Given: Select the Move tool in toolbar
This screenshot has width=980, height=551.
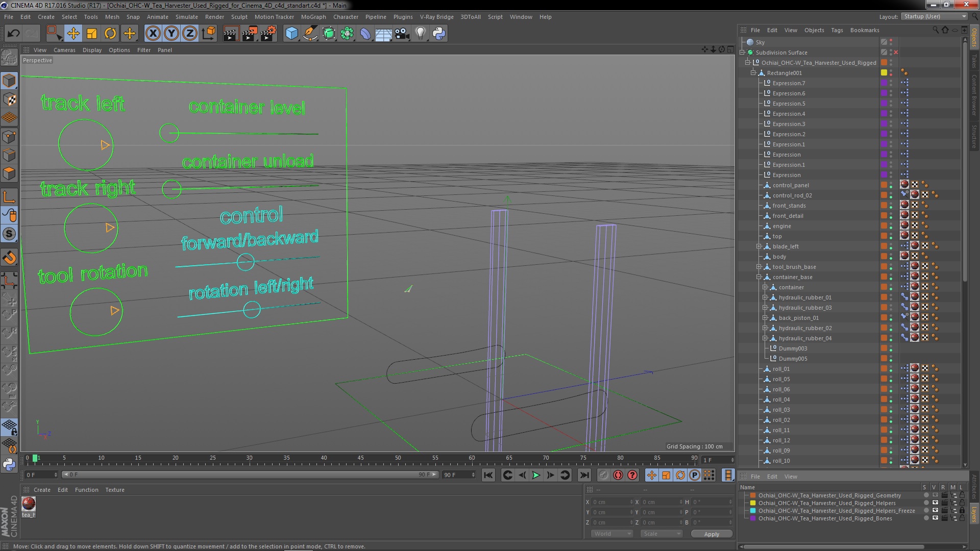Looking at the screenshot, I should [73, 34].
